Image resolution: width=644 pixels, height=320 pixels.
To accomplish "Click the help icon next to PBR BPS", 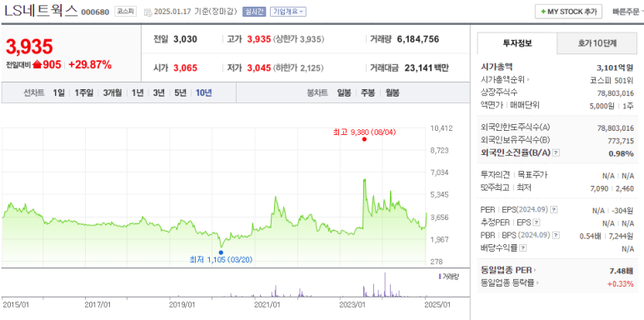I will (557, 235).
